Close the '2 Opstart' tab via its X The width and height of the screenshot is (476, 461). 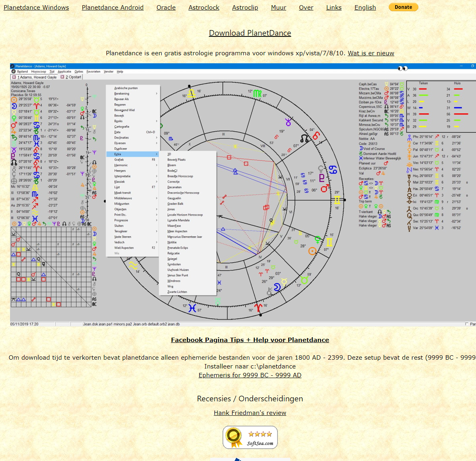coord(62,77)
